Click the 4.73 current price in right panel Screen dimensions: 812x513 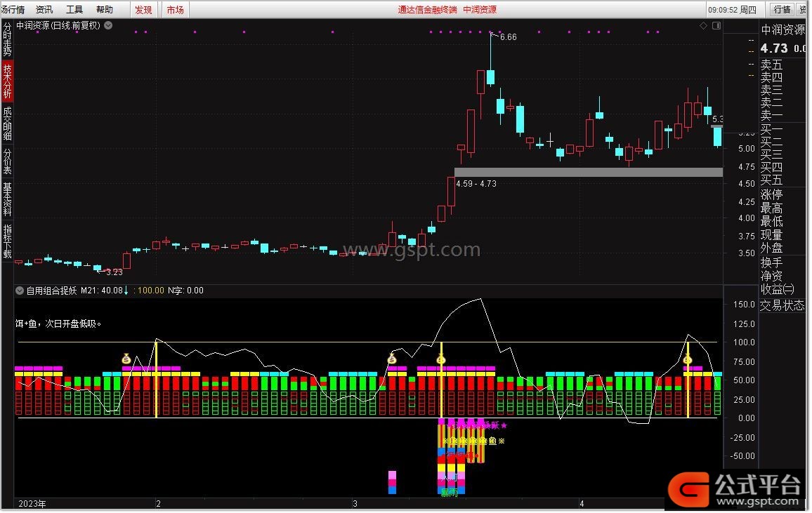pyautogui.click(x=773, y=48)
